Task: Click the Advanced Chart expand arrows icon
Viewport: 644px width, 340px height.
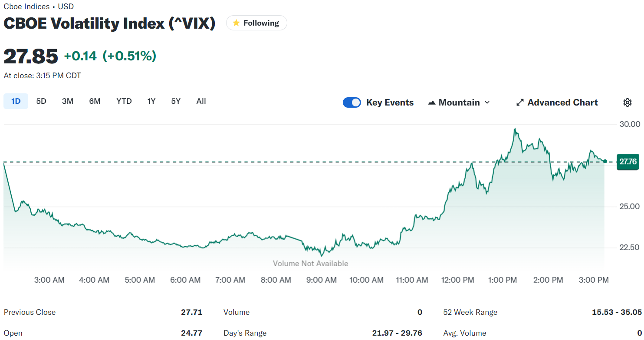Action: (x=520, y=103)
